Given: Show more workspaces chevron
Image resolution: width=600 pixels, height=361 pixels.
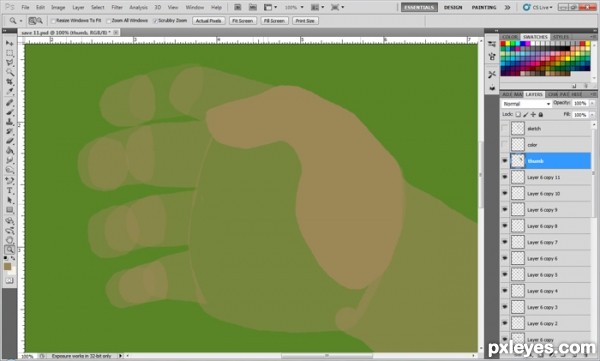Looking at the screenshot, I should click(507, 7).
